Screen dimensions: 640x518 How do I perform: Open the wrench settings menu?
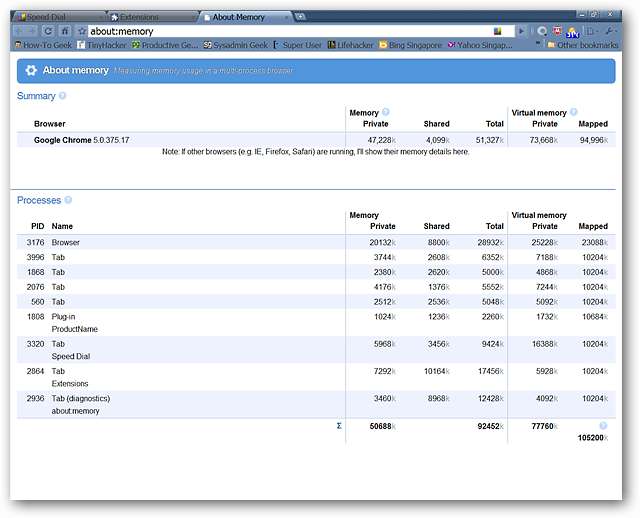(610, 31)
